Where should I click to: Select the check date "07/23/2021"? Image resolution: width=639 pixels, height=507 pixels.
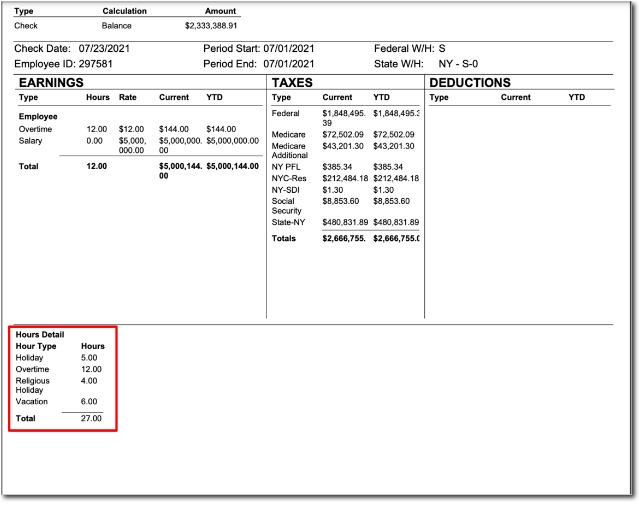coord(104,48)
